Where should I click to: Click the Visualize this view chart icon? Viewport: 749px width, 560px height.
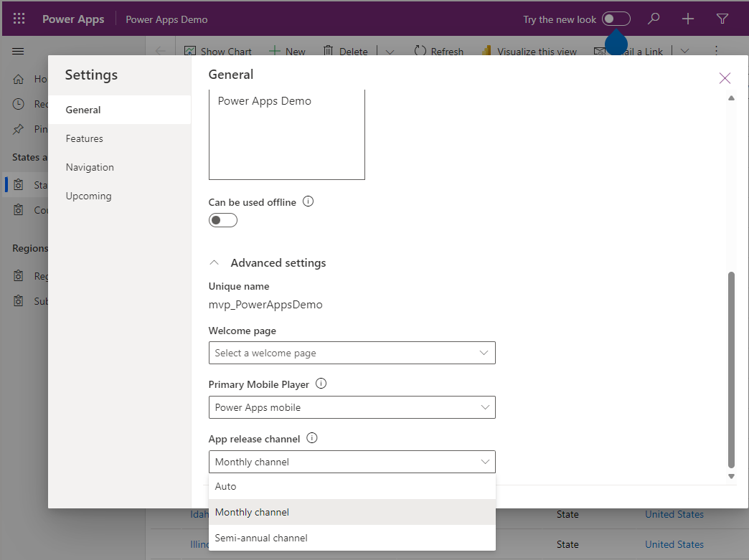pos(486,51)
